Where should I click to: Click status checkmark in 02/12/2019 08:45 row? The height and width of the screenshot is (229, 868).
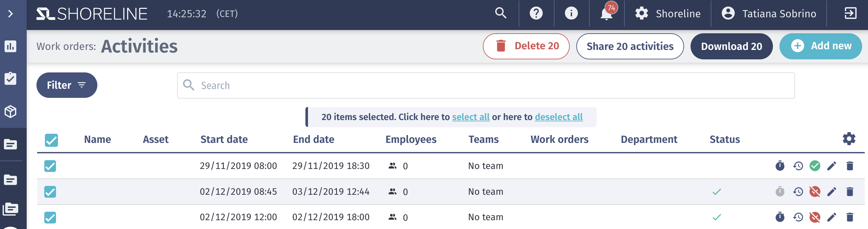tap(717, 191)
